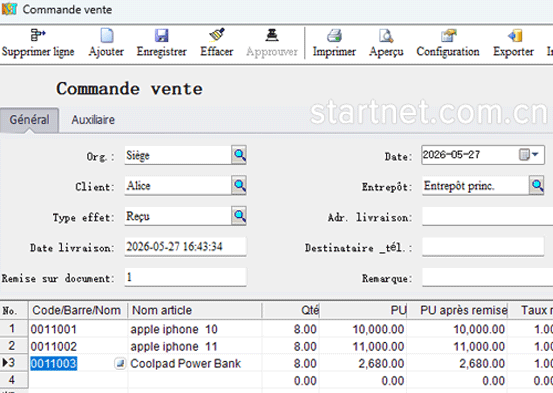
Task: Select row header number 2
Action: pos(14,346)
